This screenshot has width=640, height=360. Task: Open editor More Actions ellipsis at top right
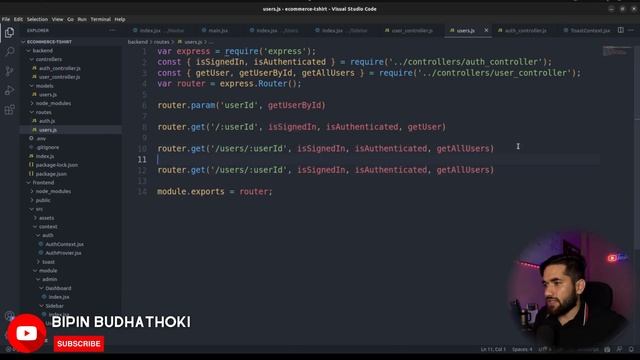(631, 30)
